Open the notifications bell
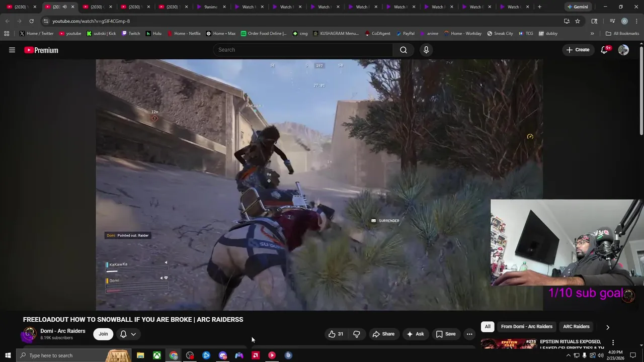Image resolution: width=644 pixels, height=362 pixels. [605, 50]
